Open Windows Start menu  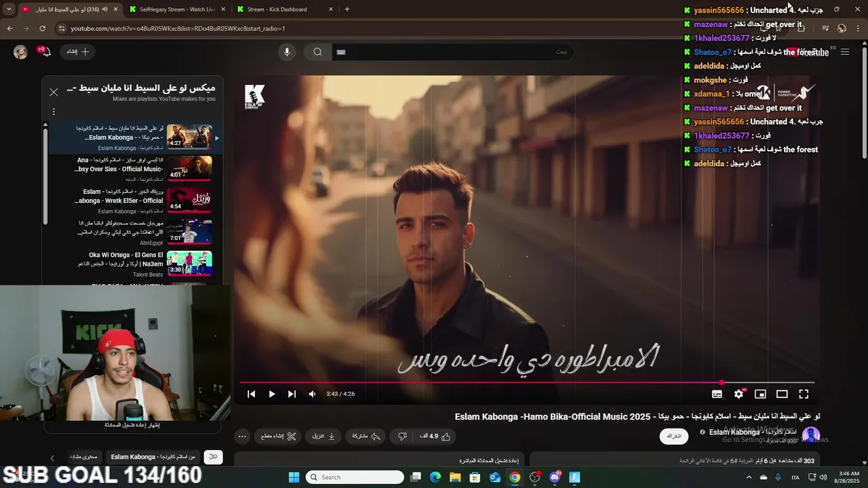pos(294,477)
